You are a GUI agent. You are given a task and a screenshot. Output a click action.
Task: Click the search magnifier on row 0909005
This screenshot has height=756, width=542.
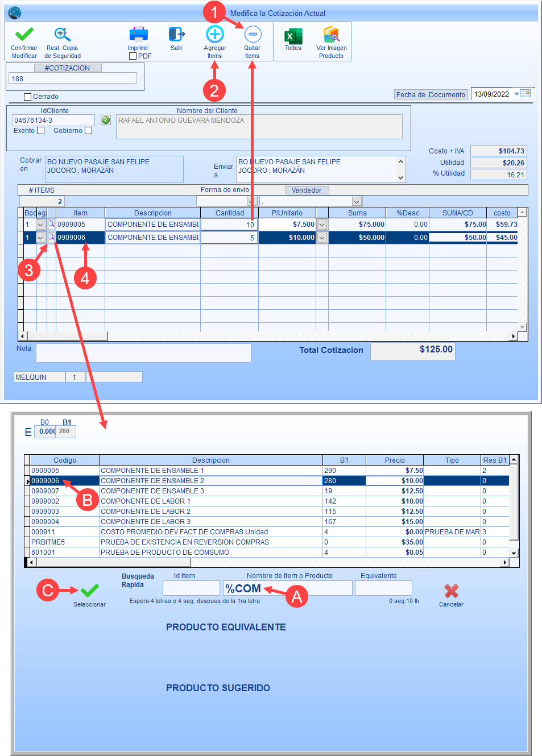pos(51,224)
